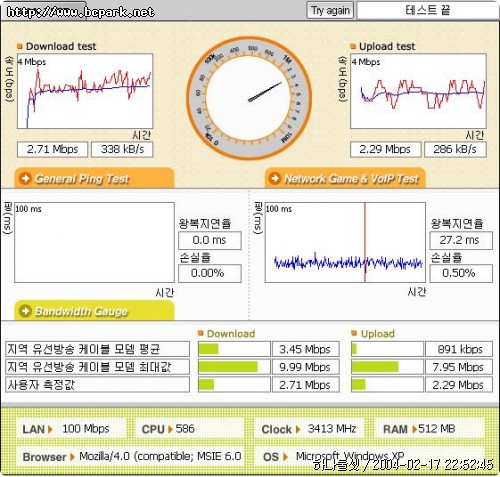This screenshot has height=477, width=500.
Task: Select the 891 kbps average upload value
Action: [459, 349]
